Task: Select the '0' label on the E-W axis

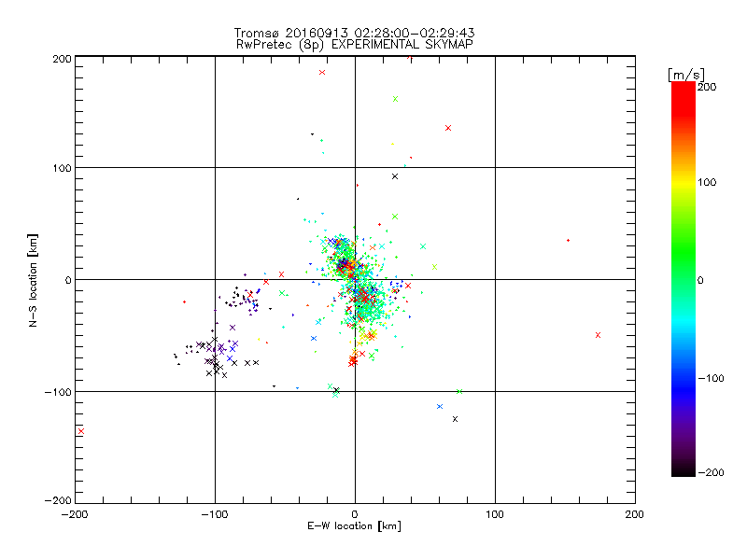Action: tap(355, 514)
